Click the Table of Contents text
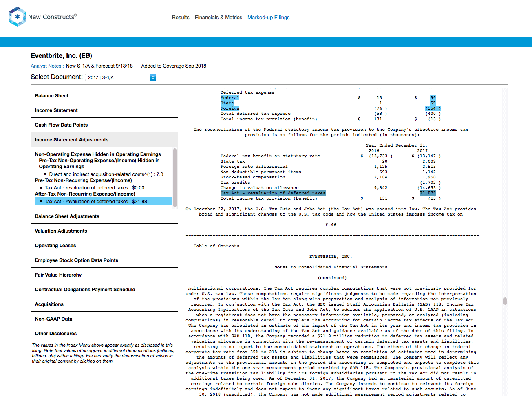 click(x=216, y=246)
